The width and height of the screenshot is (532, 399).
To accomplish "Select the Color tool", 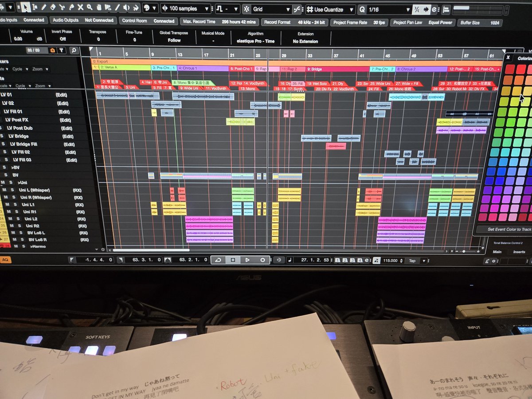I will [x=135, y=8].
